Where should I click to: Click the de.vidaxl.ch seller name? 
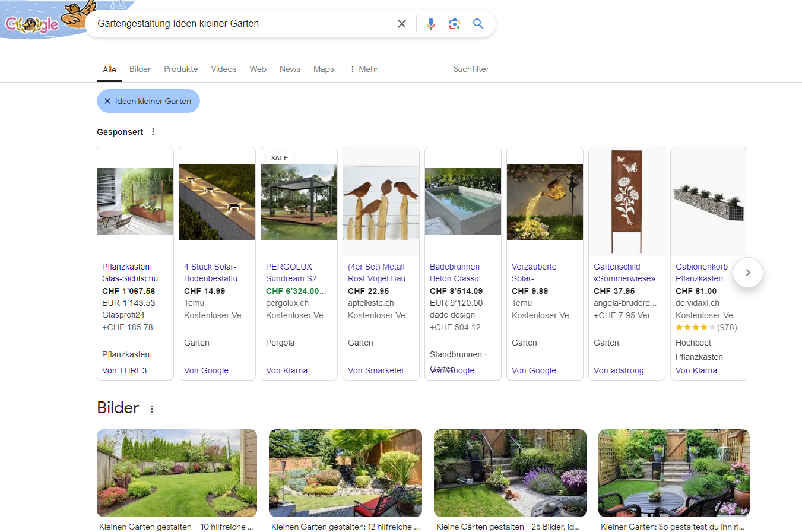[x=698, y=303]
